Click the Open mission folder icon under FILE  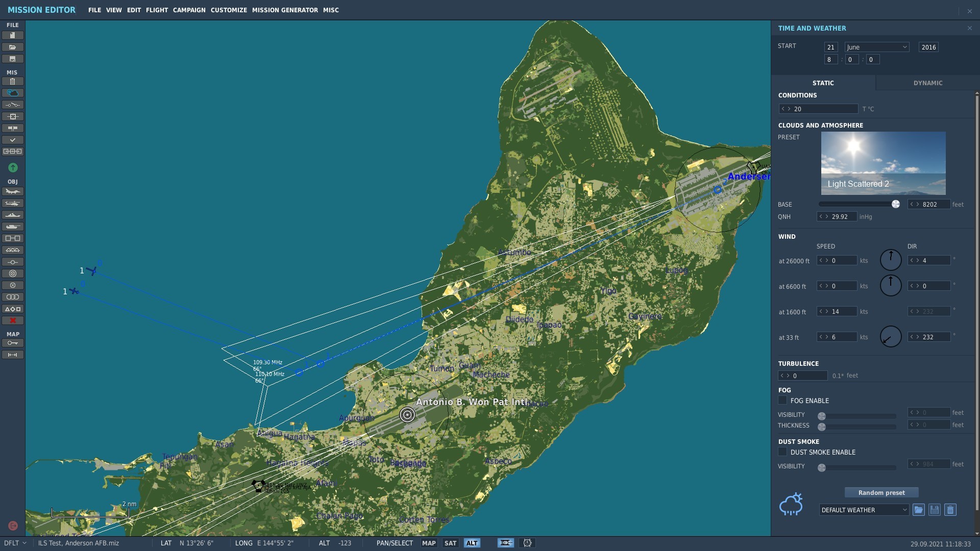click(13, 47)
